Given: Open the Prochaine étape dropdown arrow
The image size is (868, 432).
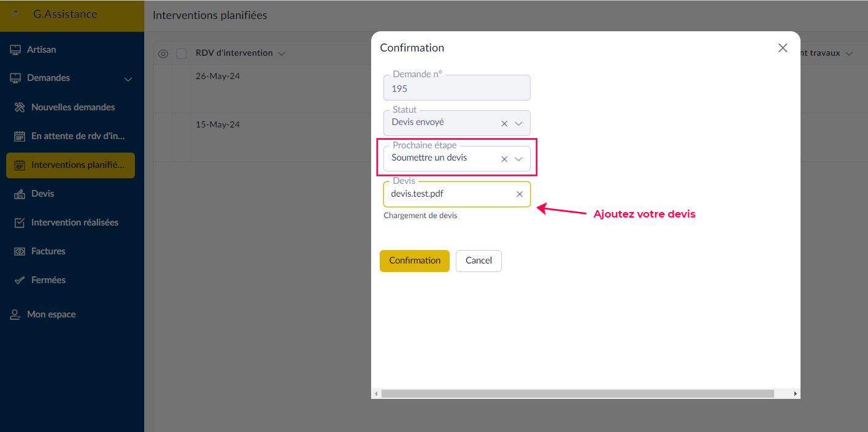Looking at the screenshot, I should pos(518,159).
